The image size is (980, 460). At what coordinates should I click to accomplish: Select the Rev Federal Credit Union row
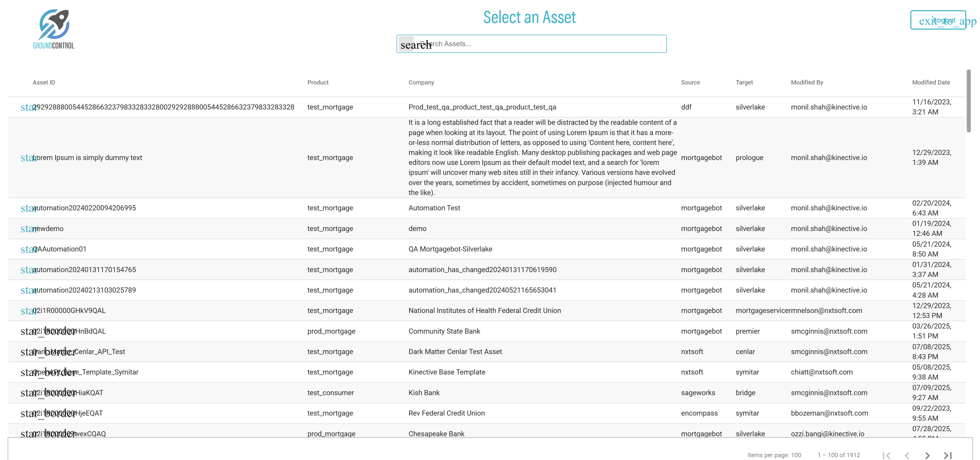(x=446, y=413)
